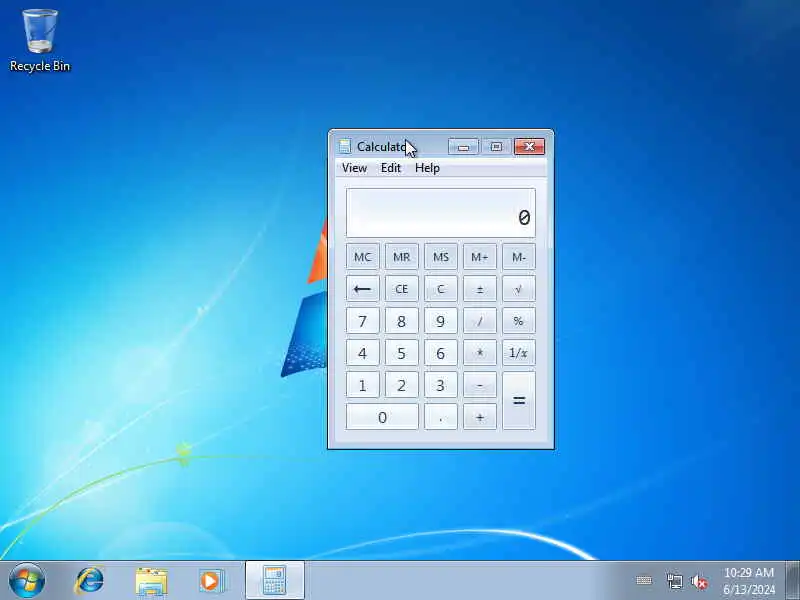The width and height of the screenshot is (800, 600).
Task: Click the CE clear entry button
Action: point(402,289)
